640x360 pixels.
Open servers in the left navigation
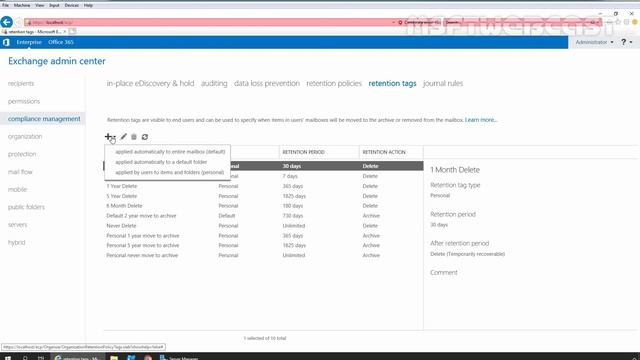(18, 224)
